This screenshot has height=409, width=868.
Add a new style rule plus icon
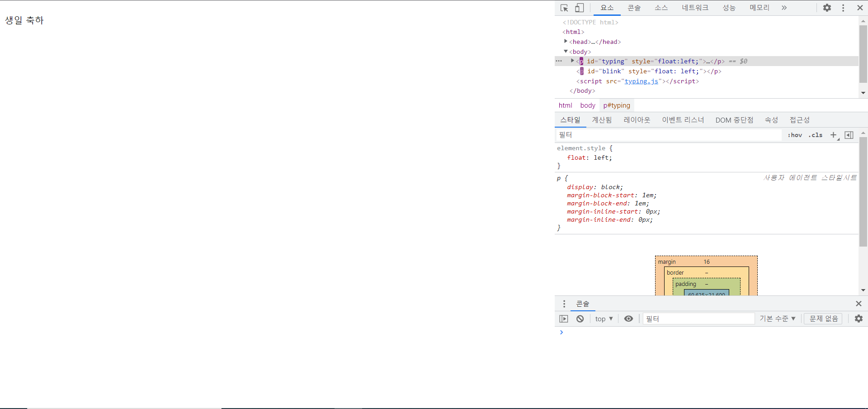pyautogui.click(x=834, y=135)
